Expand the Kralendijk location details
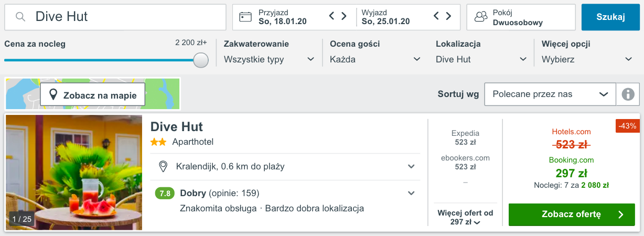This screenshot has height=236, width=644. click(x=411, y=167)
